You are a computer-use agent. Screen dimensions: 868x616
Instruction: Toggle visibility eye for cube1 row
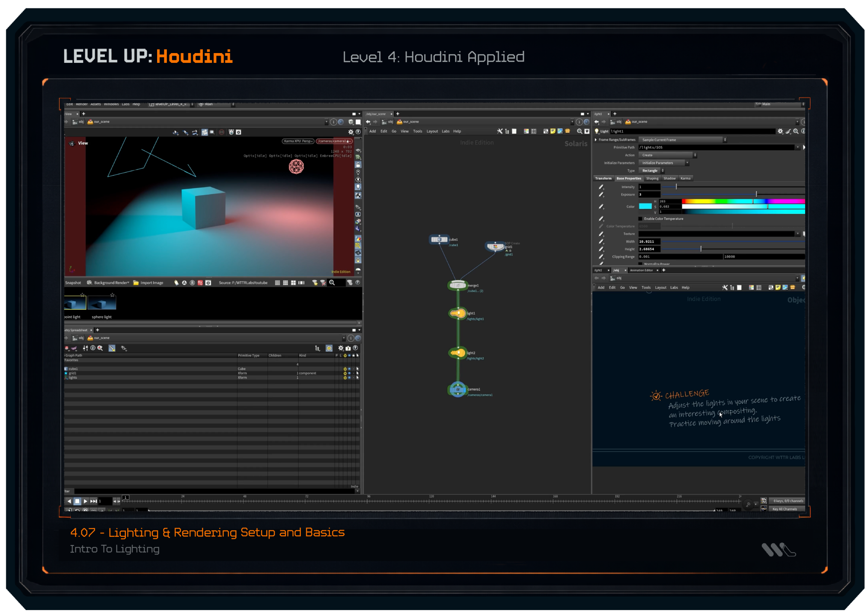[349, 369]
